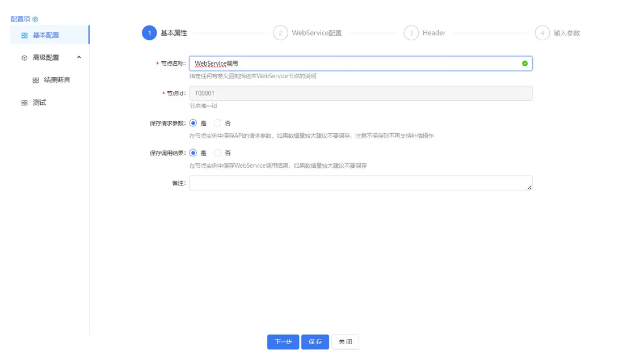This screenshot has height=364, width=623.
Task: Select 否 for 保存调用结果
Action: [x=218, y=153]
